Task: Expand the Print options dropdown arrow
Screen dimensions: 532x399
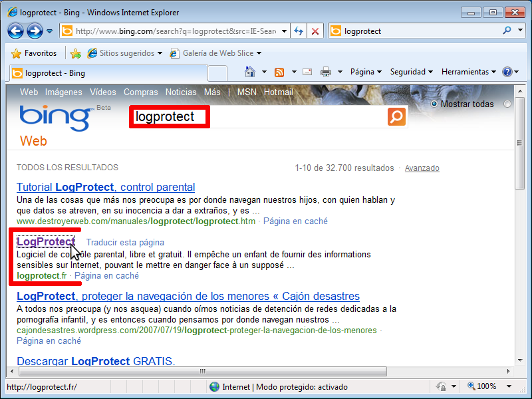Action: coord(340,72)
